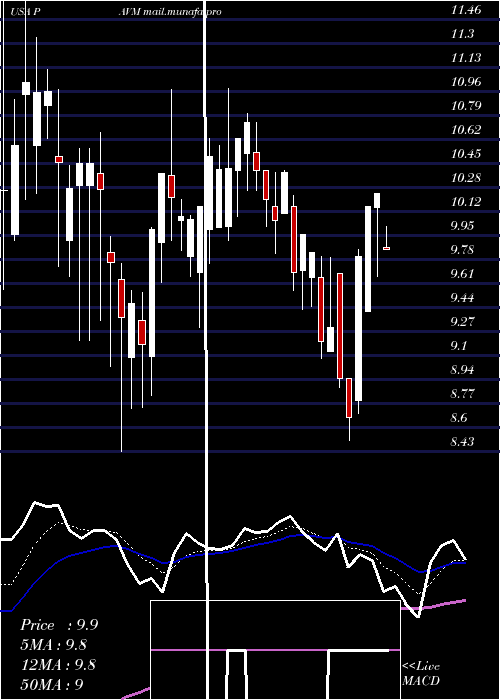Click the AVM mail.munafa.pro title text
The width and height of the screenshot is (500, 700).
click(x=170, y=12)
